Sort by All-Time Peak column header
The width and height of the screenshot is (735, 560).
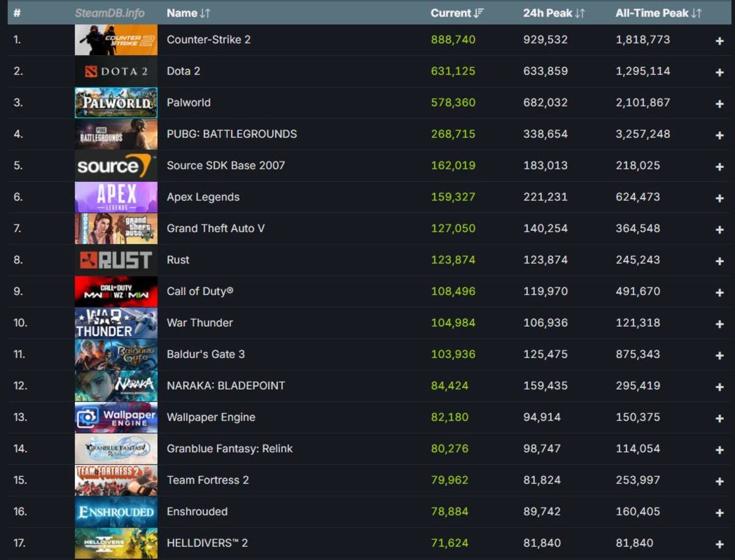pyautogui.click(x=658, y=13)
